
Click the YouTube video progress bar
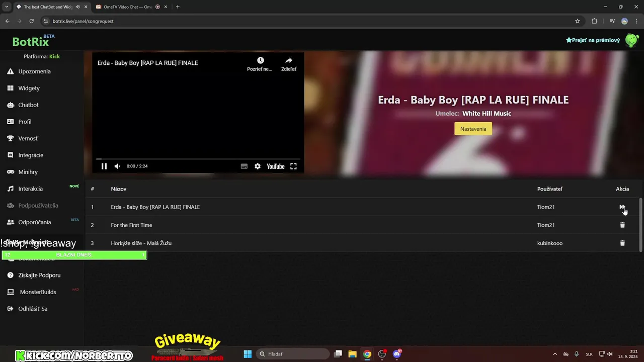(198, 159)
